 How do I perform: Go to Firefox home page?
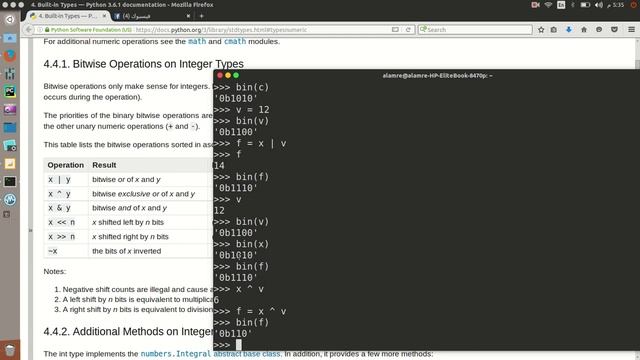point(584,30)
